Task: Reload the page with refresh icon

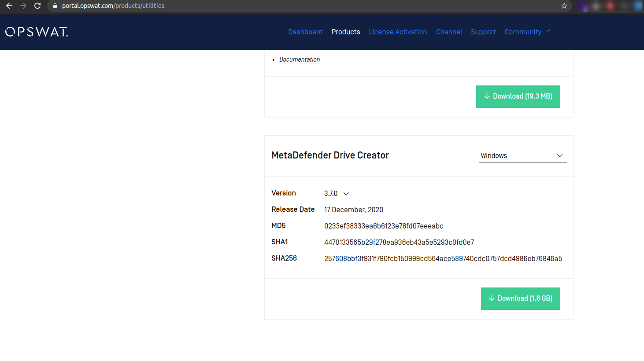Action: (37, 6)
